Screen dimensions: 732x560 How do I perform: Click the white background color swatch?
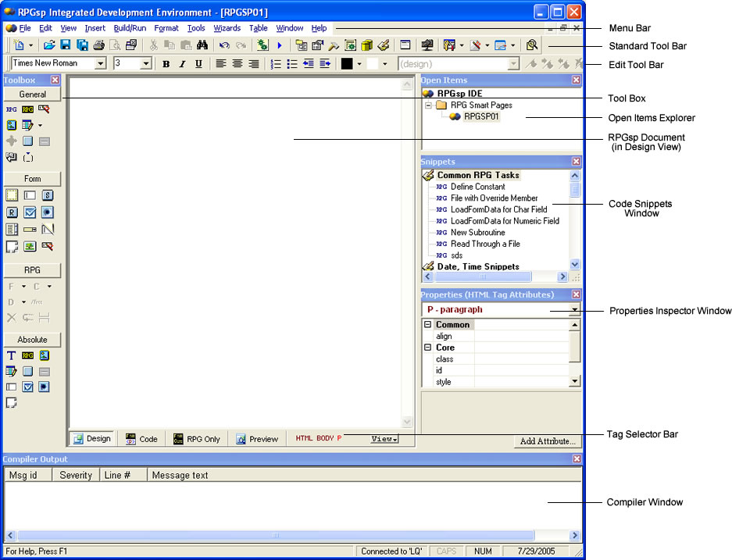373,64
